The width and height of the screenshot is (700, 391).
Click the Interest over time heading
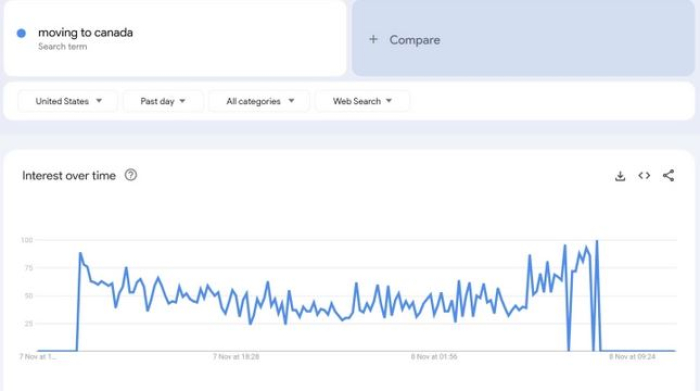click(x=69, y=175)
